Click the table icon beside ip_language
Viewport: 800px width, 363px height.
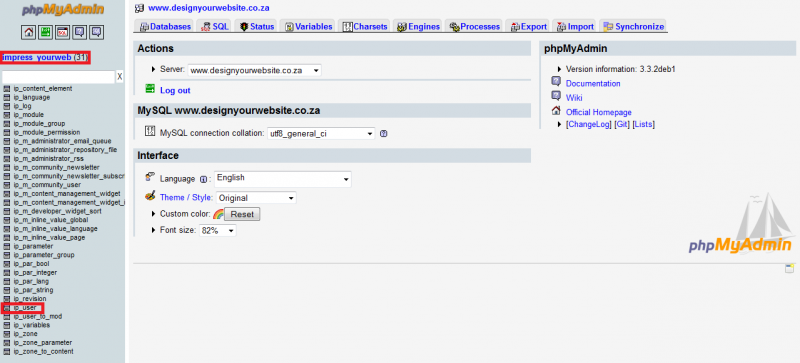[x=7, y=97]
